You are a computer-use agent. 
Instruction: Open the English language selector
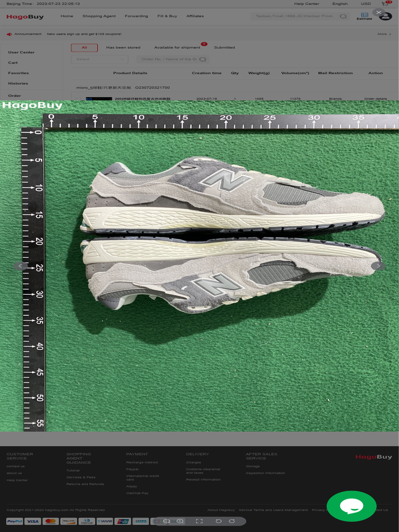tap(340, 4)
